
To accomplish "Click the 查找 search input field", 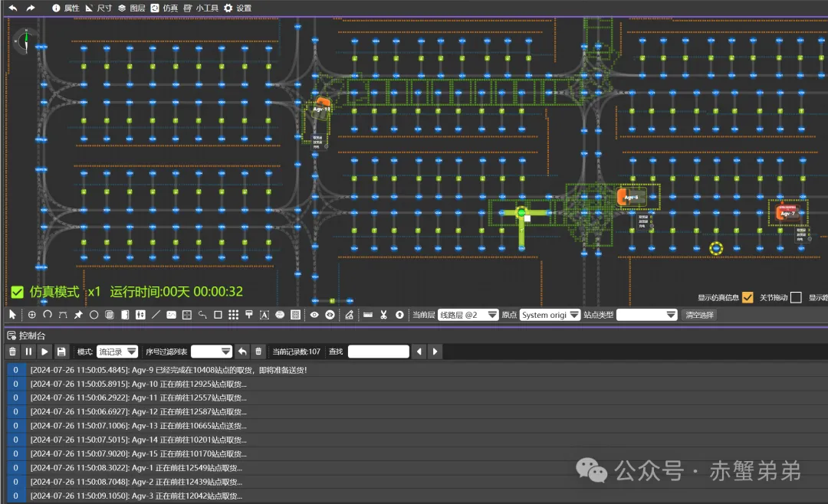I will 378,352.
